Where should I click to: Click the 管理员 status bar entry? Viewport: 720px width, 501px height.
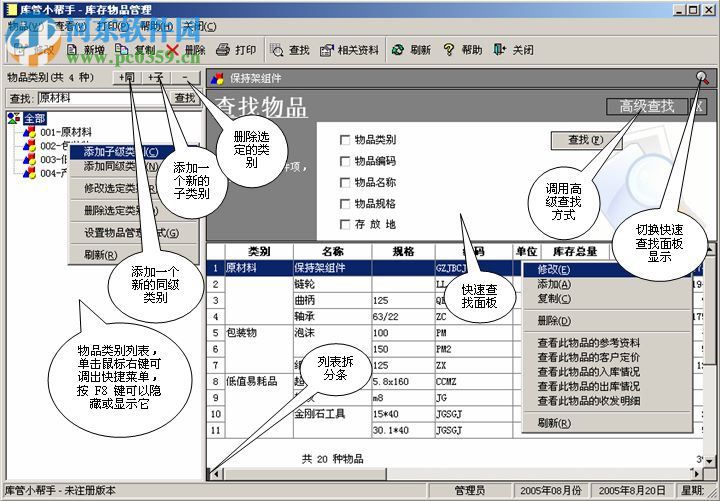[x=469, y=490]
